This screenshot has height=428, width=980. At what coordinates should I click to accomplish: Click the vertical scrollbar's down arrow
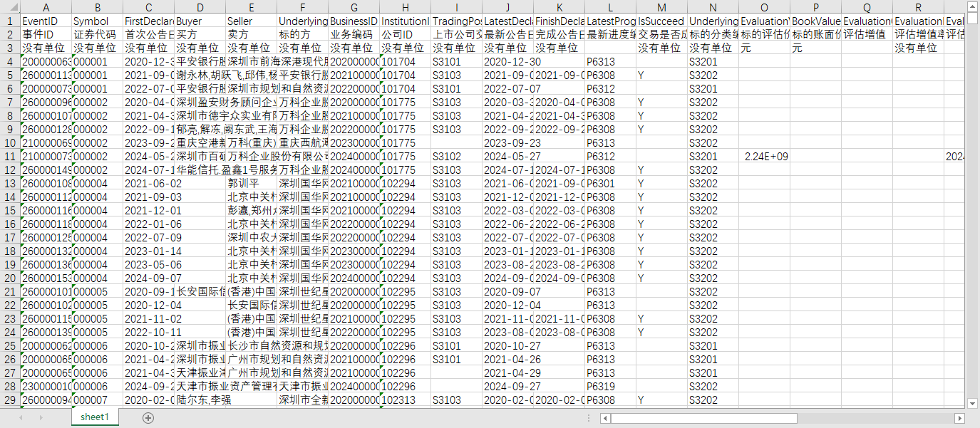[x=973, y=402]
